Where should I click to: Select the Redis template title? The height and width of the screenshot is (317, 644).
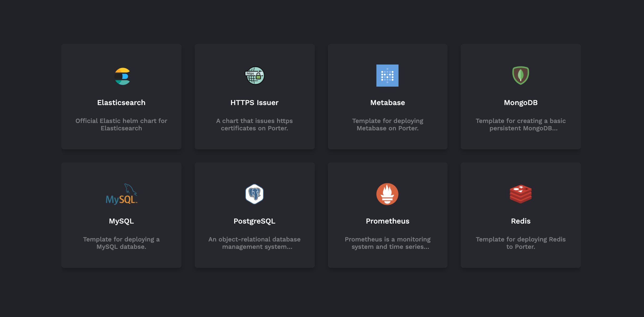(521, 221)
